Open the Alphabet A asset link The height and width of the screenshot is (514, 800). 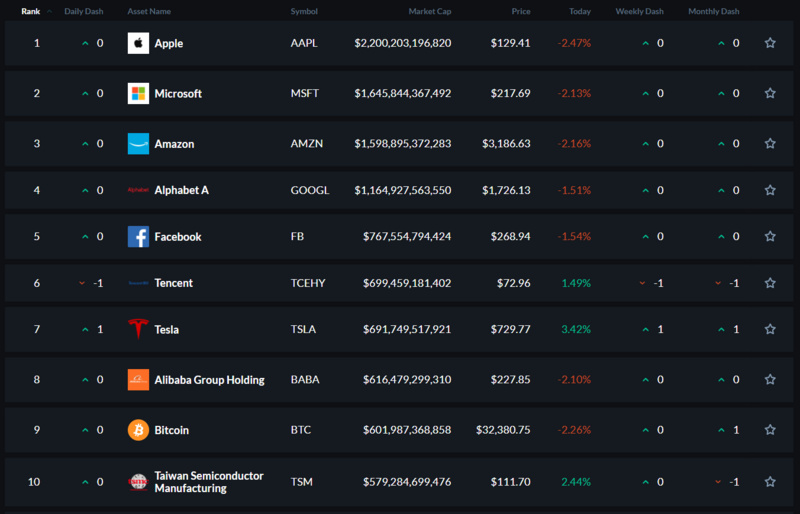[x=182, y=190]
